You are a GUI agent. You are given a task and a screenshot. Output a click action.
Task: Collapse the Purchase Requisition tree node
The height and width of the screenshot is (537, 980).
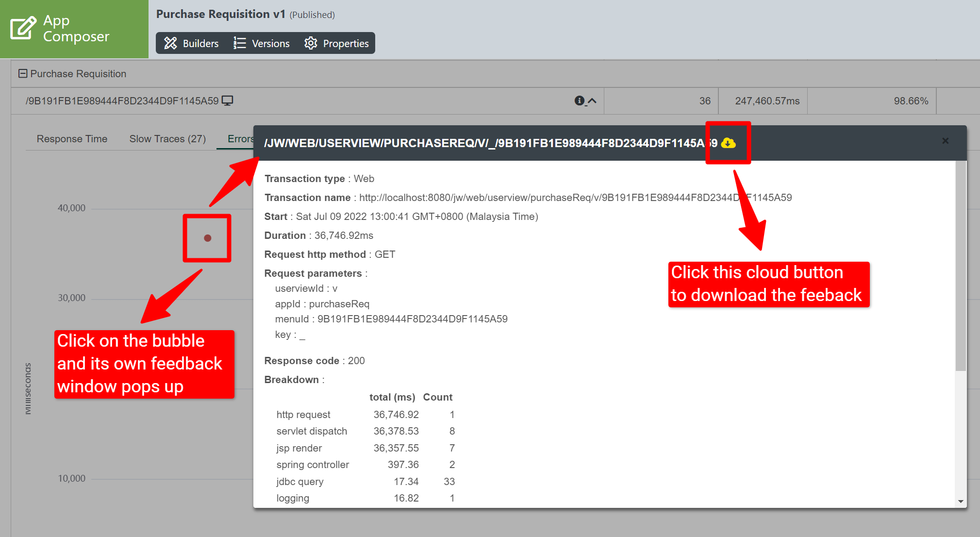click(x=23, y=73)
